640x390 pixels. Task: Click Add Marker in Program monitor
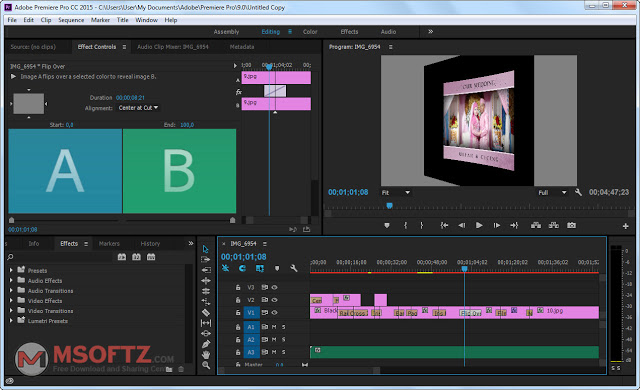tap(387, 226)
